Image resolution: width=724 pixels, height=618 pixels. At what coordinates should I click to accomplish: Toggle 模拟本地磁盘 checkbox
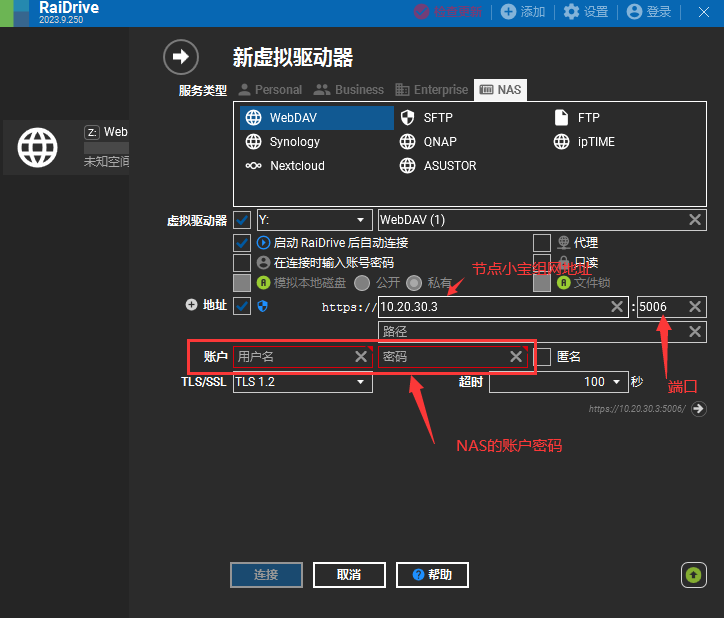click(242, 283)
